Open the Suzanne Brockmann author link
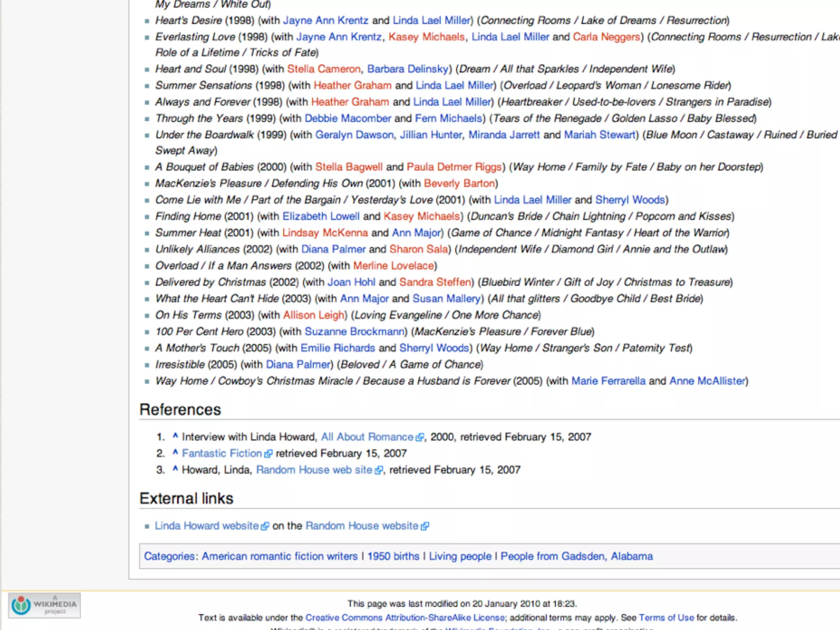This screenshot has height=630, width=840. click(x=354, y=331)
